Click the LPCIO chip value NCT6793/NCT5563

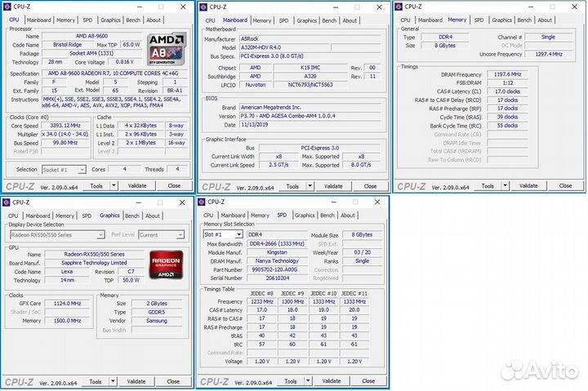click(310, 85)
